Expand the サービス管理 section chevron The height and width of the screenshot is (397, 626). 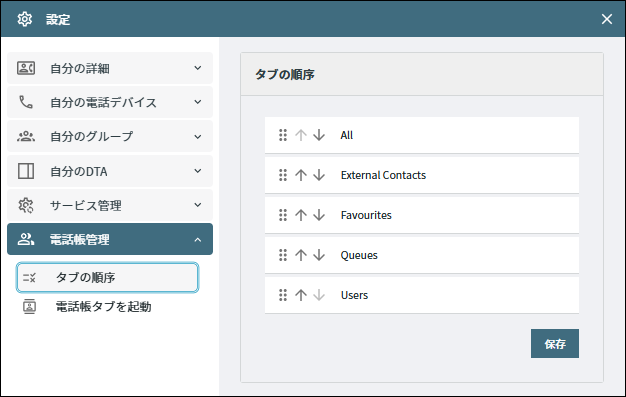tap(198, 205)
